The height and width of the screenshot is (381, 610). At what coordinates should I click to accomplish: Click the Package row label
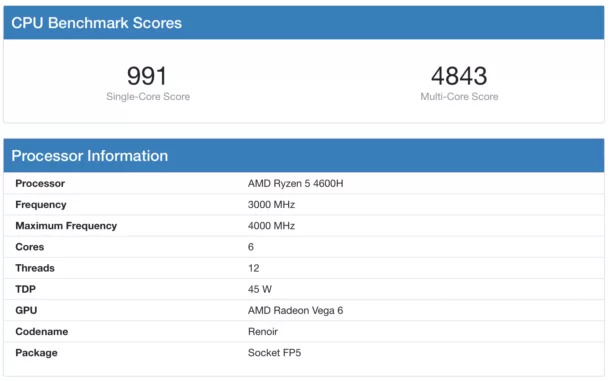pyautogui.click(x=37, y=353)
